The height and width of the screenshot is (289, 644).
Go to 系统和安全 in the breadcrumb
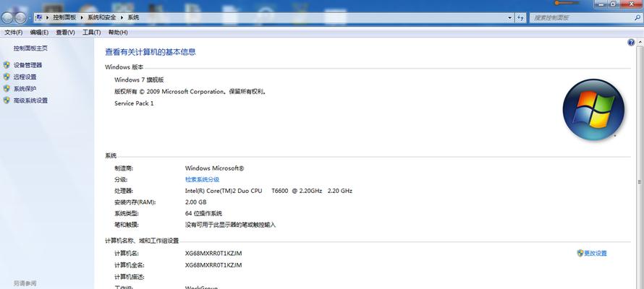[102, 17]
